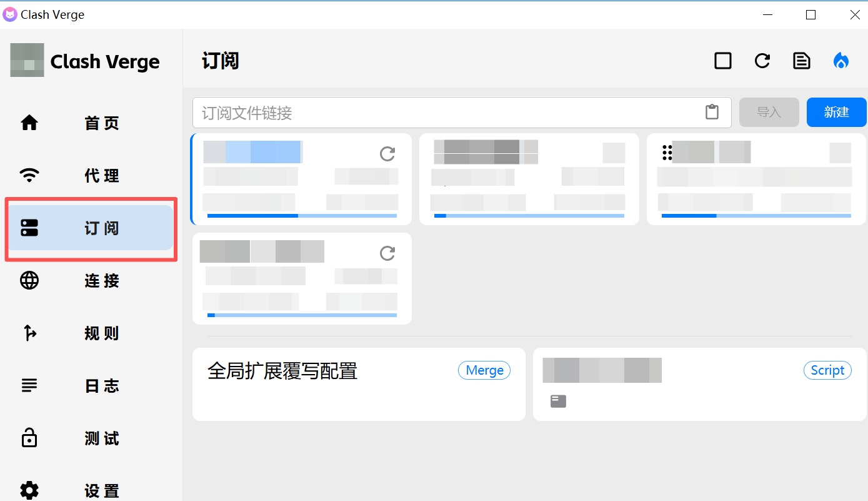Paste from clipboard icon in the link field
Screen dimensions: 868x501
(x=712, y=113)
